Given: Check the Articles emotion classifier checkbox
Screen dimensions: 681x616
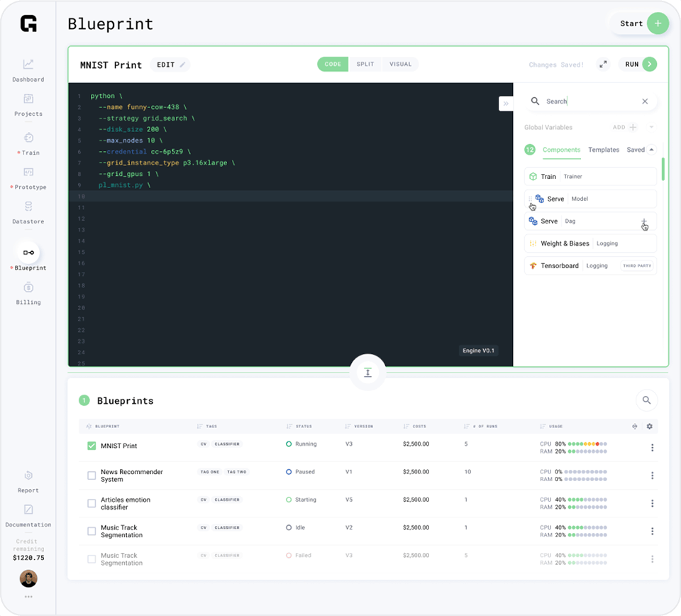Looking at the screenshot, I should point(92,503).
